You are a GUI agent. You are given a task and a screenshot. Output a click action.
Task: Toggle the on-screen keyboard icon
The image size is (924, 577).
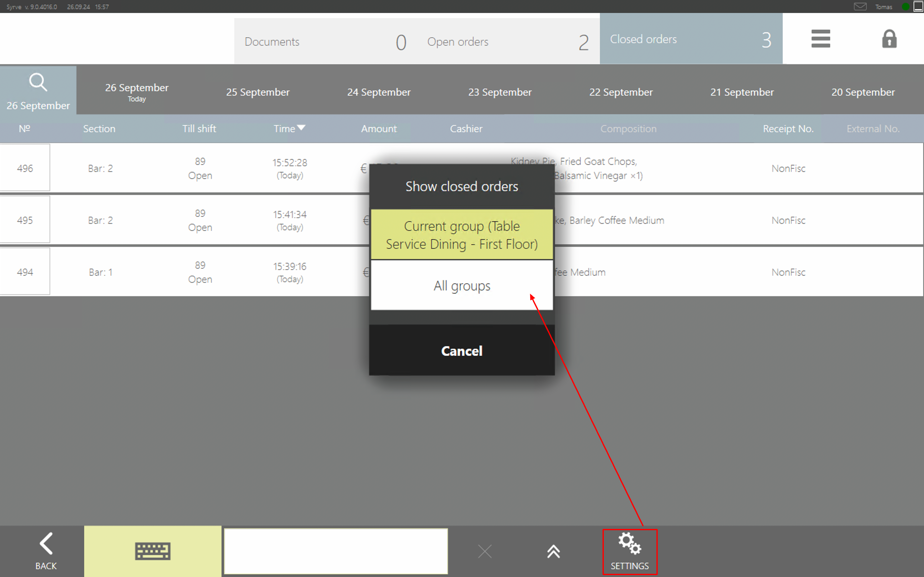pos(152,551)
